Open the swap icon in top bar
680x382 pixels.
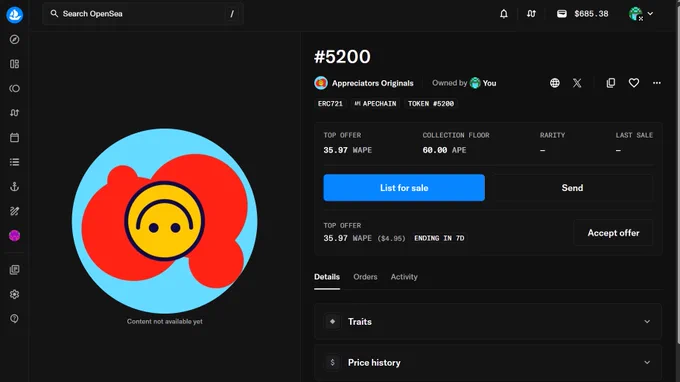coord(531,14)
